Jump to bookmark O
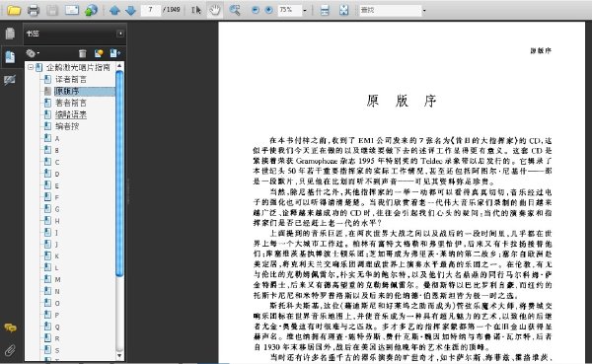592x364 pixels. coord(57,303)
